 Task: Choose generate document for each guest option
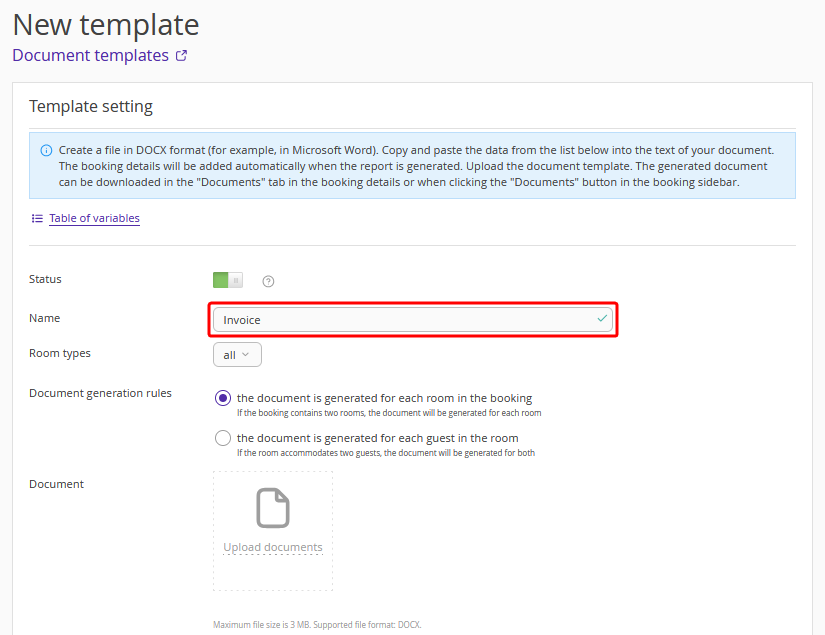pos(223,438)
